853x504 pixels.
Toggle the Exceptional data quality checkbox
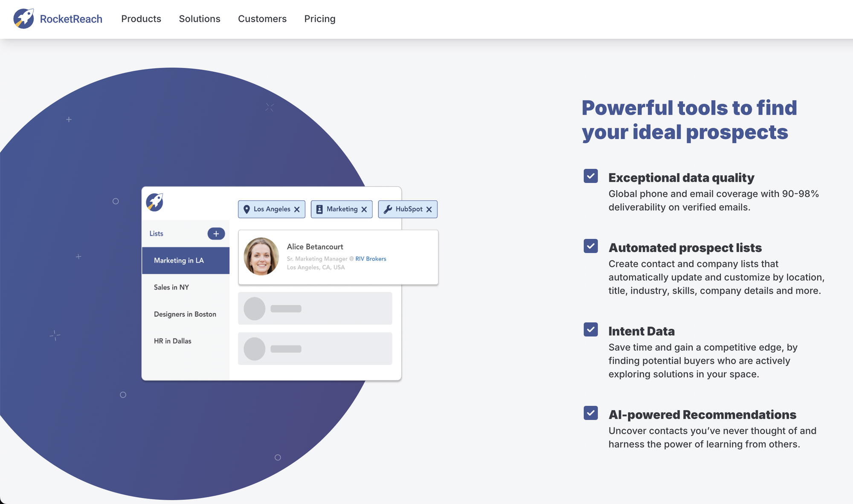591,176
